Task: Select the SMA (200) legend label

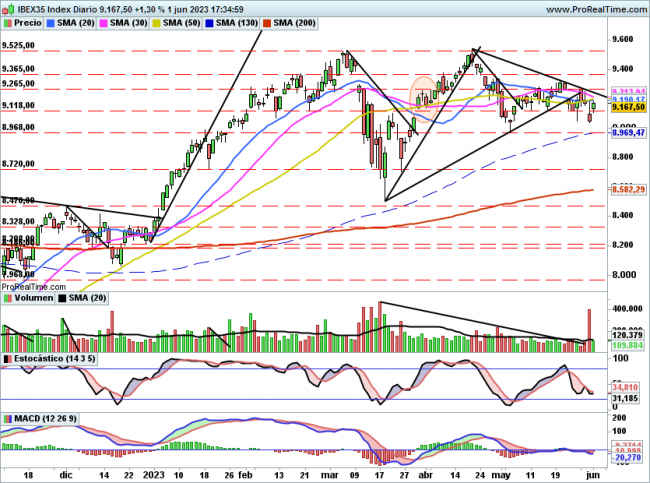Action: (294, 23)
